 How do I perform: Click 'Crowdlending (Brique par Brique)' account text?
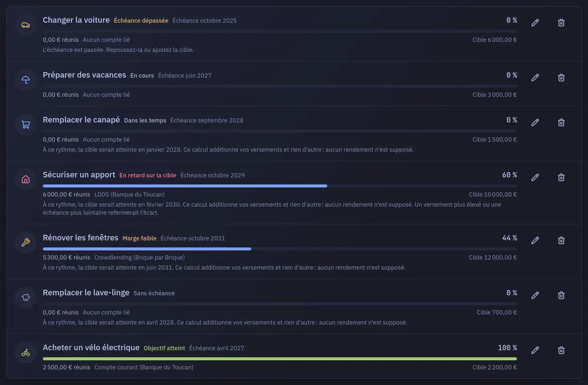point(139,258)
